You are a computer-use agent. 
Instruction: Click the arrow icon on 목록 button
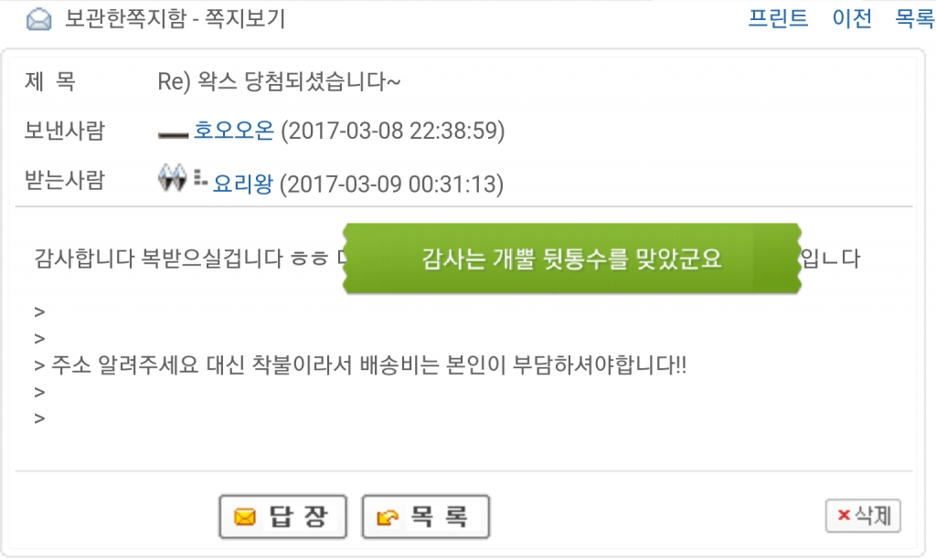click(388, 517)
